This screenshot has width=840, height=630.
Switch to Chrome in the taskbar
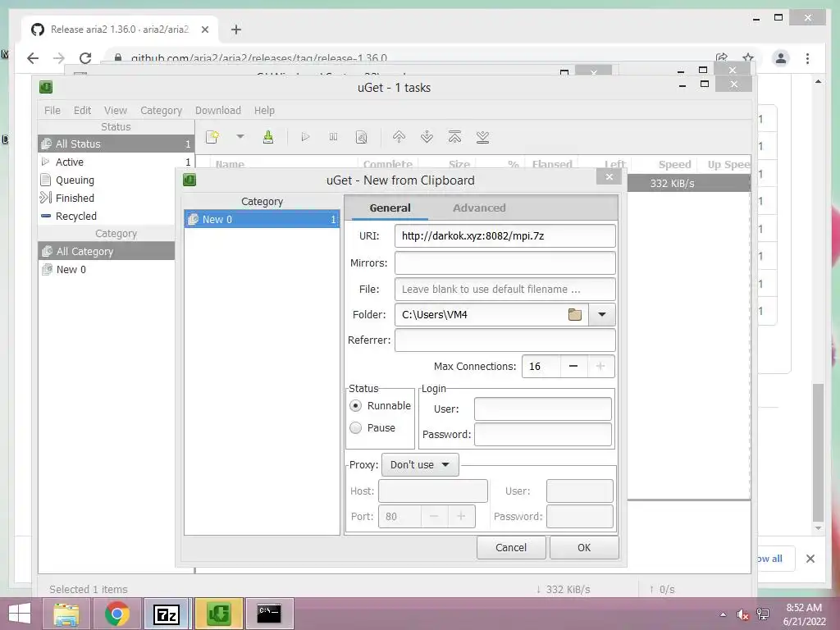[x=116, y=614]
